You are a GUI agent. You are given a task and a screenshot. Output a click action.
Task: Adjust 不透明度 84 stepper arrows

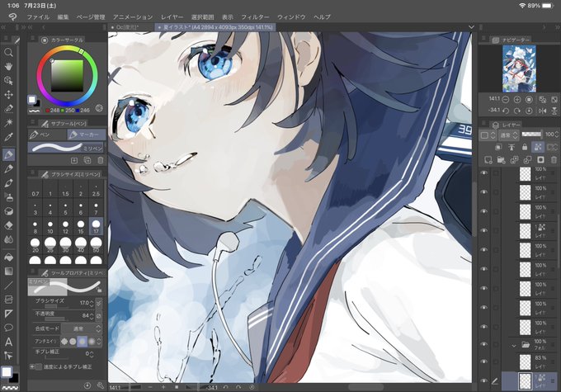point(92,316)
